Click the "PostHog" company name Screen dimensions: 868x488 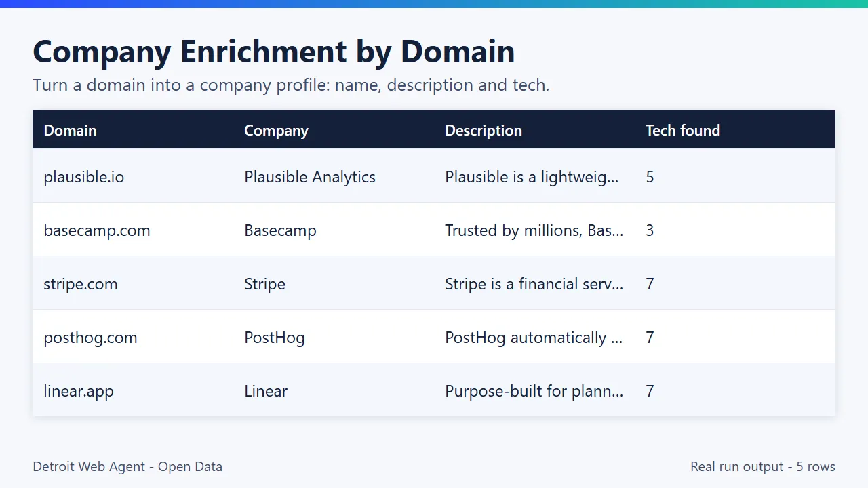[x=275, y=338]
